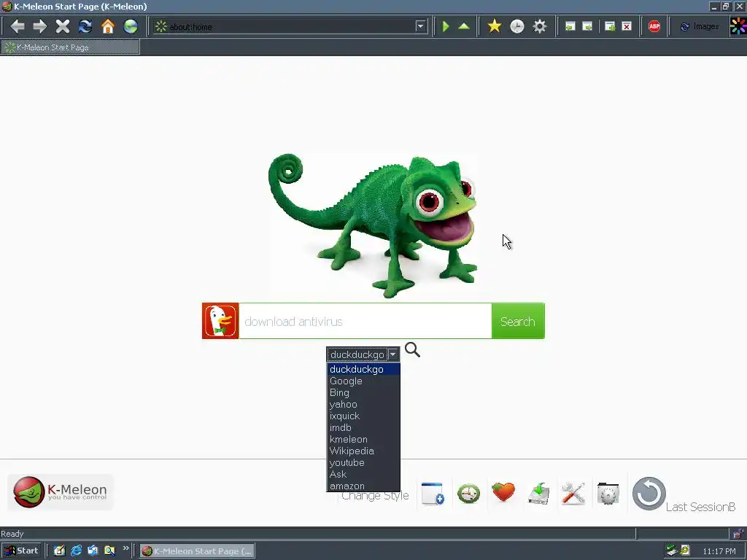Click the status bar icon at the right corner
The height and width of the screenshot is (560, 747).
[x=738, y=533]
